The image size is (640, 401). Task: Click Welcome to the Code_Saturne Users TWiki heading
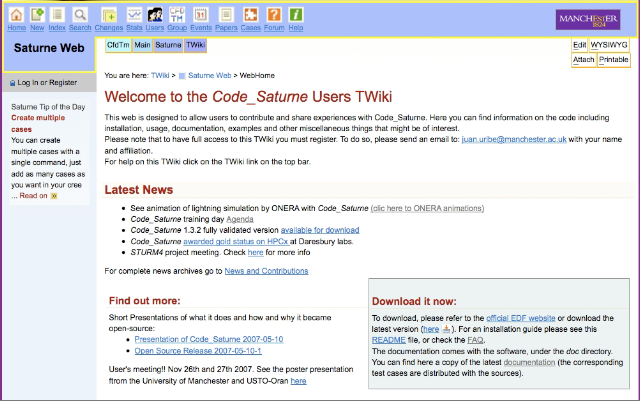[x=248, y=97]
